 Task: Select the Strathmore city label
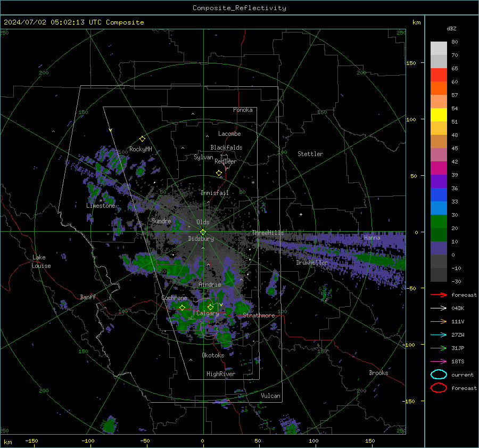click(259, 315)
